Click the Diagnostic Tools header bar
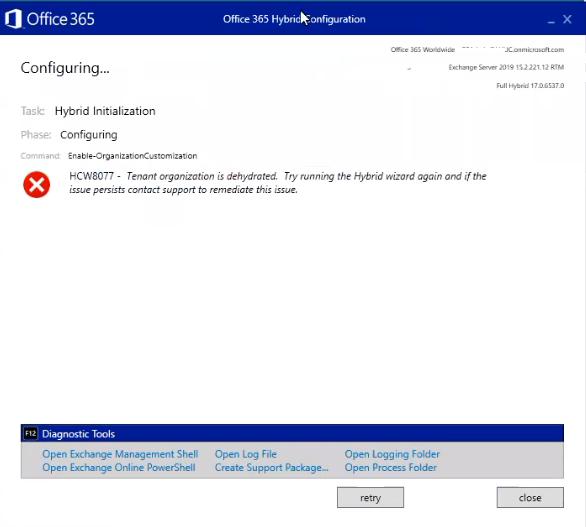The width and height of the screenshot is (586, 527). click(292, 434)
